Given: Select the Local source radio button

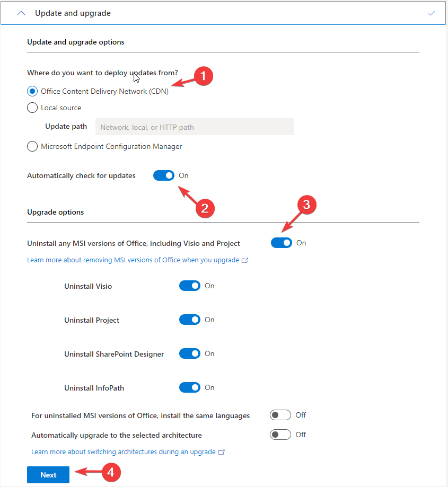Looking at the screenshot, I should click(x=32, y=108).
